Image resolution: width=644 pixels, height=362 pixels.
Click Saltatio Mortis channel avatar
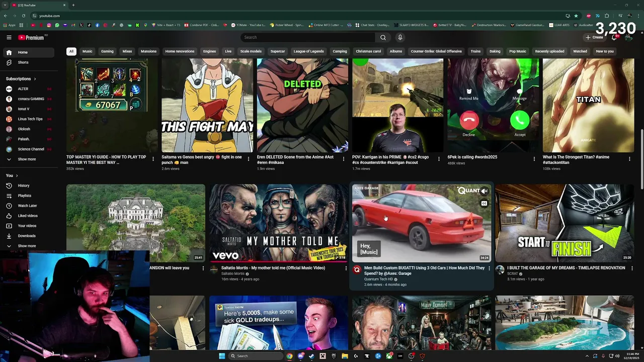tap(214, 270)
